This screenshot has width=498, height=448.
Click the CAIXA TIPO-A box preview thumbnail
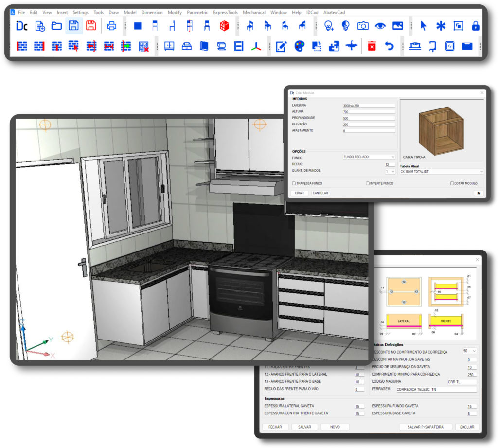click(442, 131)
